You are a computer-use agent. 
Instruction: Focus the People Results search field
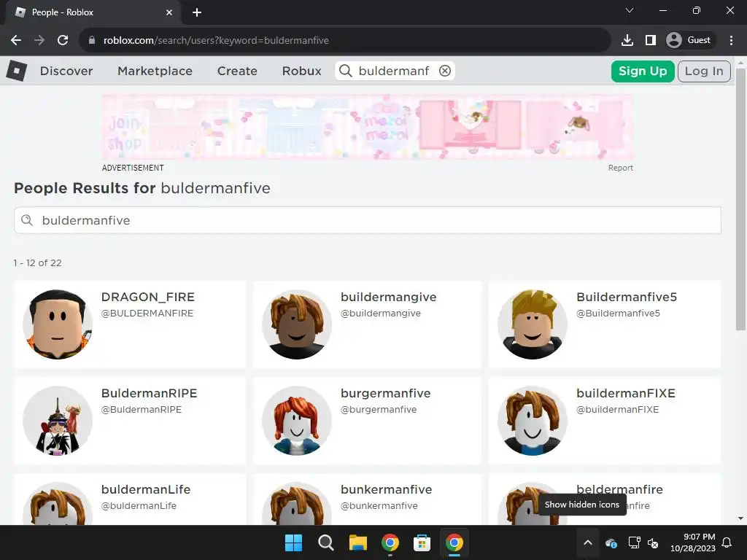368,220
